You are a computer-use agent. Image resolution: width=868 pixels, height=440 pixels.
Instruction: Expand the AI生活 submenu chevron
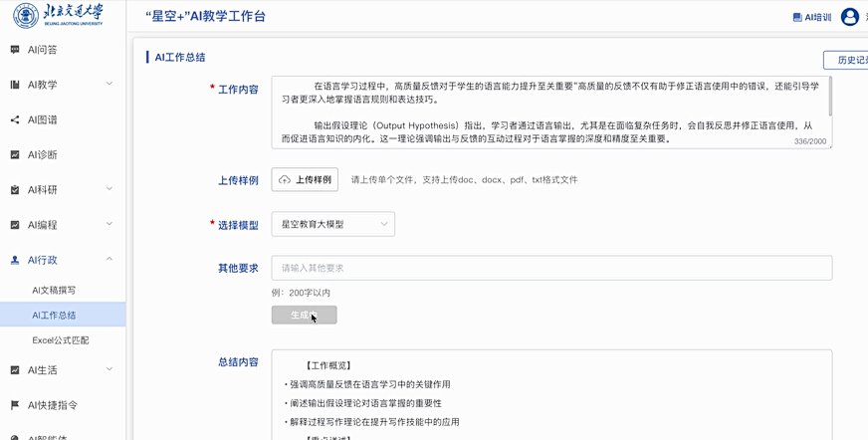tap(109, 368)
